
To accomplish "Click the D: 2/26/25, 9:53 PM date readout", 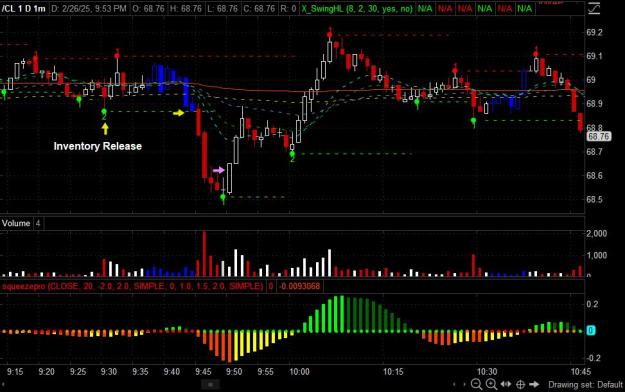I will 89,8.
